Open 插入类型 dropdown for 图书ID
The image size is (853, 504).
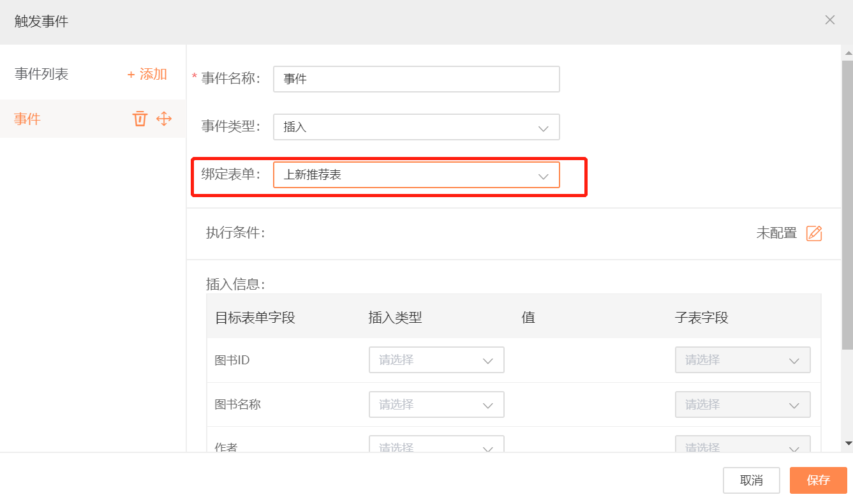(x=436, y=360)
